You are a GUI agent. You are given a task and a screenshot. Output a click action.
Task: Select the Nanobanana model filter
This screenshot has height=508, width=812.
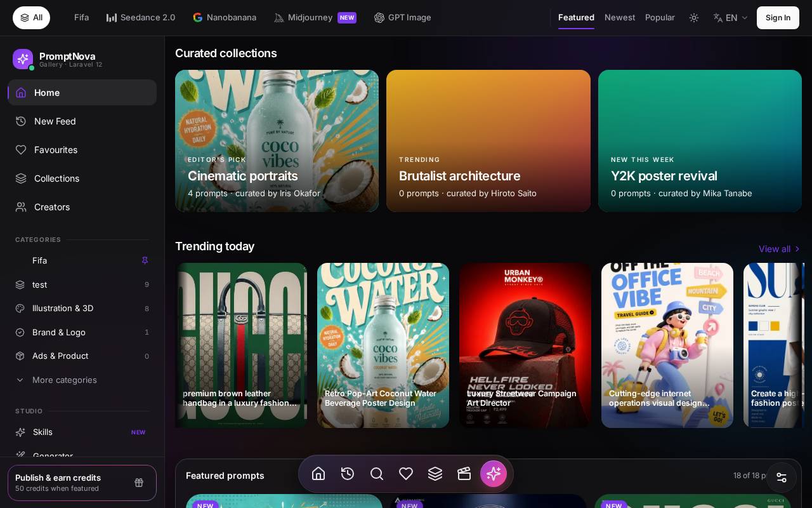[x=225, y=18]
